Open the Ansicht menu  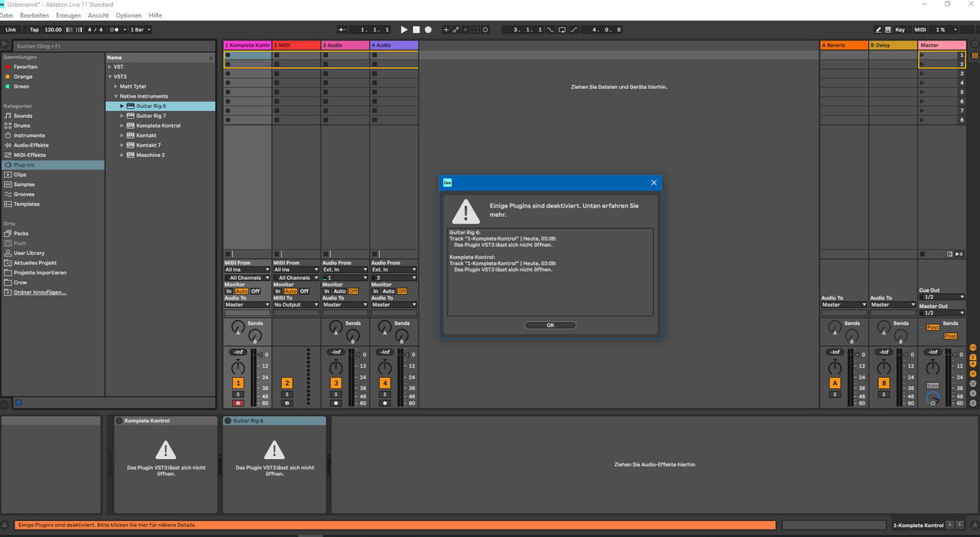[98, 15]
